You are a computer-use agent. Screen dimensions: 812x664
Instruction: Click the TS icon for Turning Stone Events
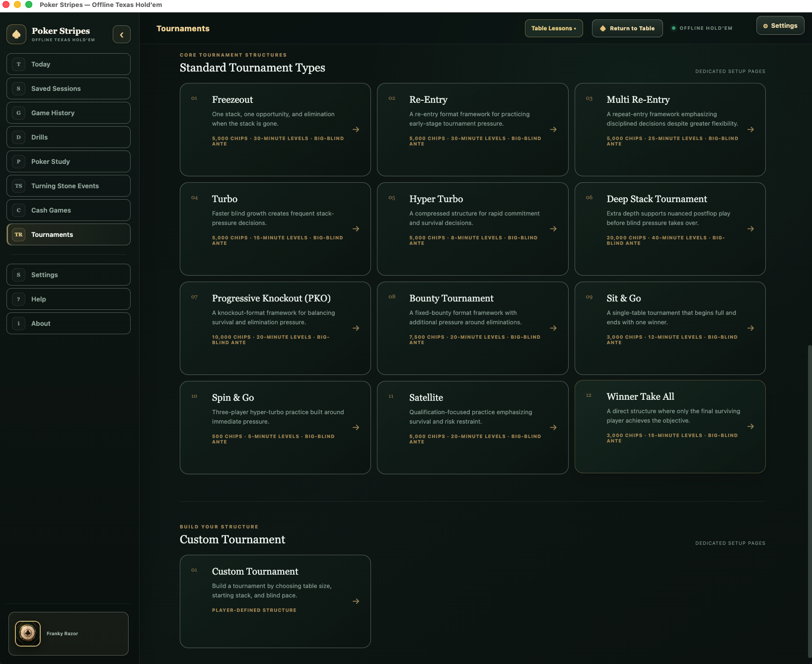click(19, 186)
